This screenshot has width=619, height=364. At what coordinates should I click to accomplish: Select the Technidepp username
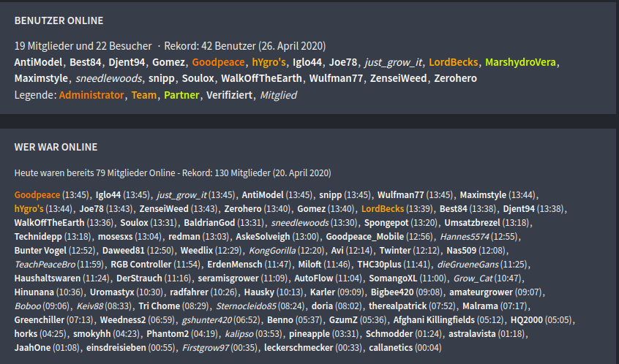coord(38,236)
